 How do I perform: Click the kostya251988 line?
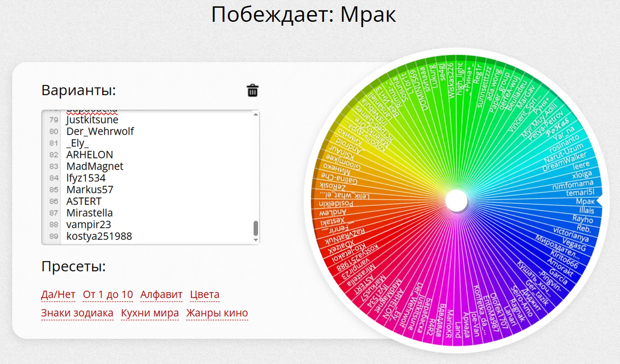pyautogui.click(x=99, y=236)
